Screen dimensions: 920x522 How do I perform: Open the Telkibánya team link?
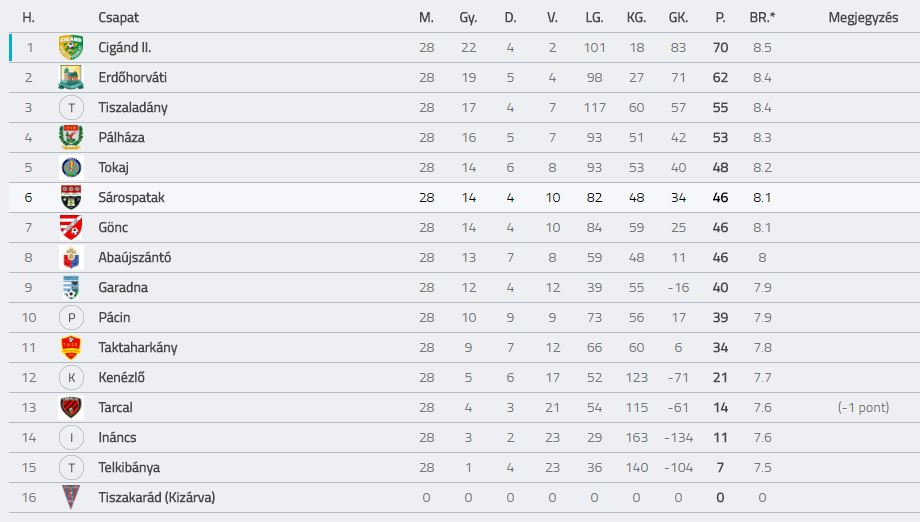[129, 467]
